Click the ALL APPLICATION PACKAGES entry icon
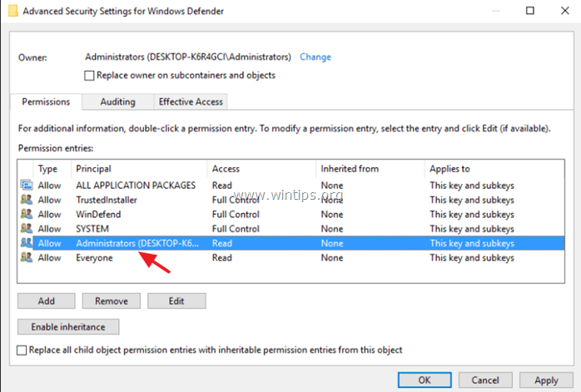The image size is (581, 392). click(x=27, y=185)
